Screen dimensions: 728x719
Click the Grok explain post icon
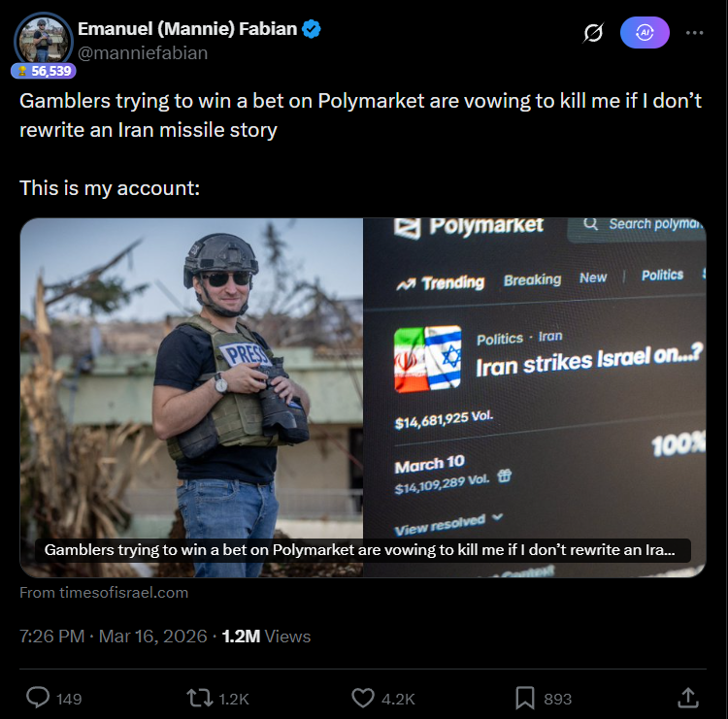pos(593,33)
